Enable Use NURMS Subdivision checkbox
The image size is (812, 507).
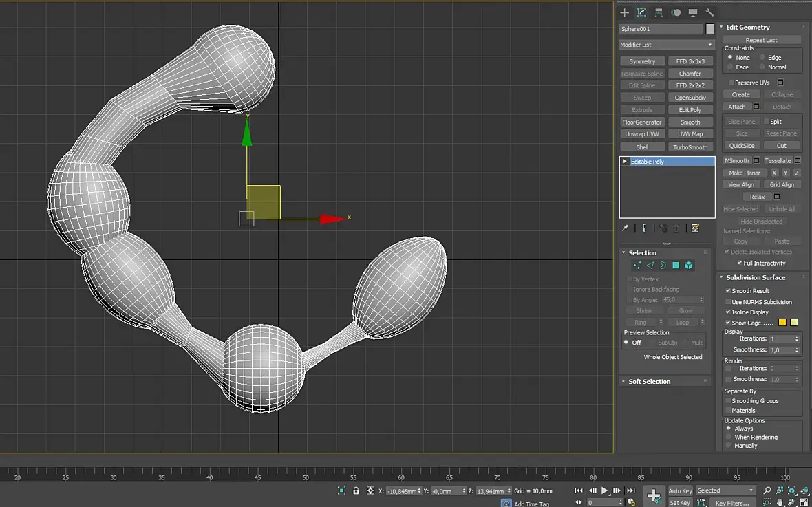pyautogui.click(x=728, y=302)
